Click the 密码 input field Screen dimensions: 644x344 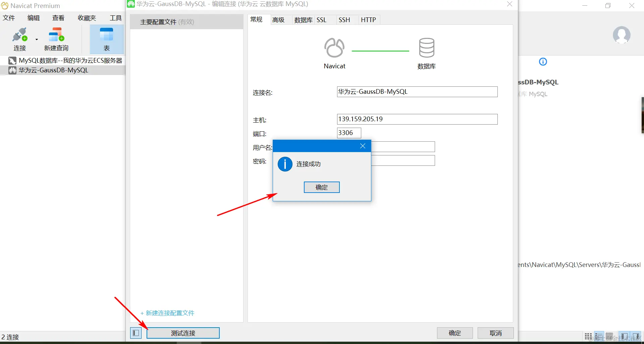pyautogui.click(x=403, y=160)
